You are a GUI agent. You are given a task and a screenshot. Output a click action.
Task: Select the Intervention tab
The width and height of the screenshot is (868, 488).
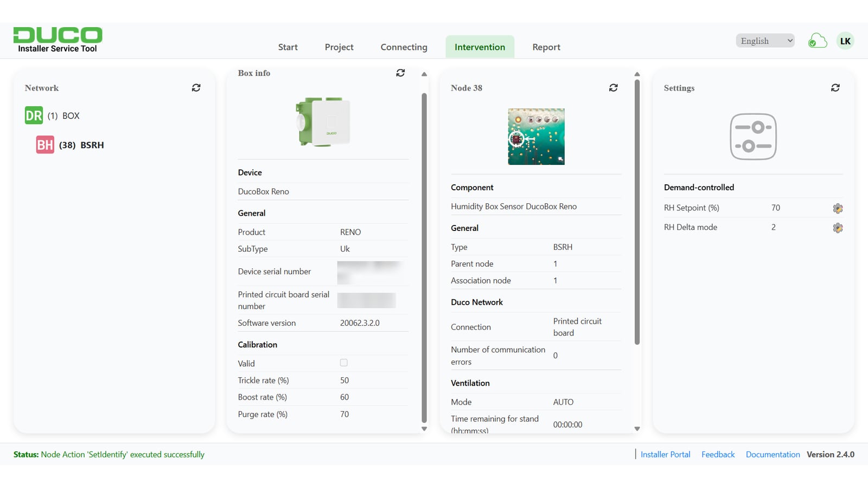click(480, 47)
